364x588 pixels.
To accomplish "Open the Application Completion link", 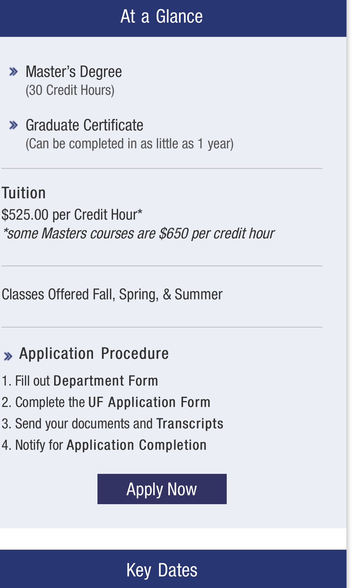I will tap(136, 445).
